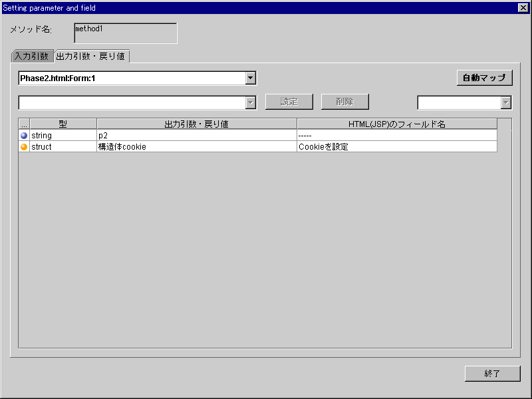Click the orange ball icon in struct row
Screen dimensions: 532x399
[24, 147]
